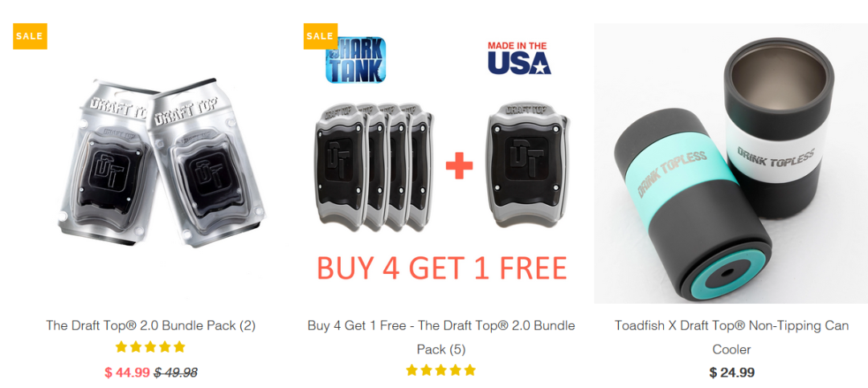
Task: Open The Draft Top 2.0 Bundle Pack (2) link
Action: [150, 325]
